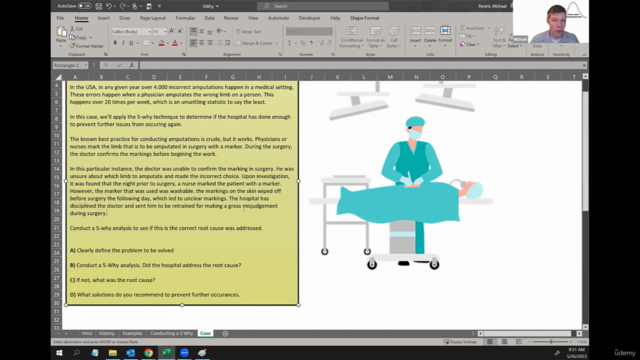Screen dimensions: 640x360
Task: Toggle Bold formatting
Action: tap(115, 43)
